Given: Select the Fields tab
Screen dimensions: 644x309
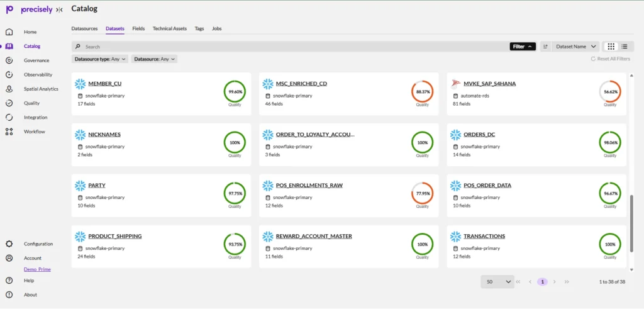Looking at the screenshot, I should (x=138, y=28).
